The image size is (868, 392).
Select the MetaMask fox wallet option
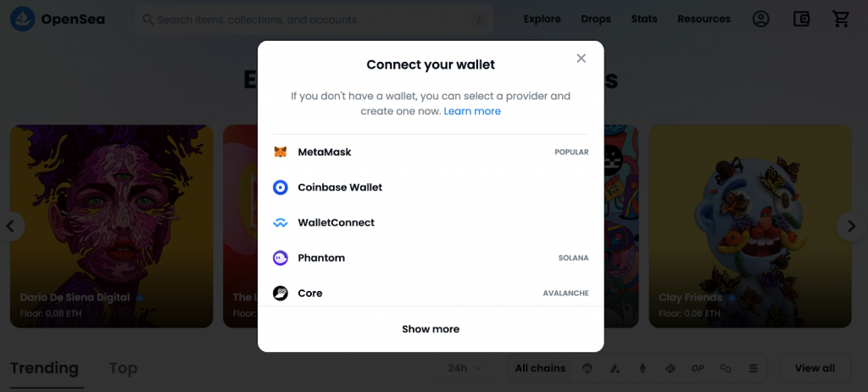click(431, 152)
